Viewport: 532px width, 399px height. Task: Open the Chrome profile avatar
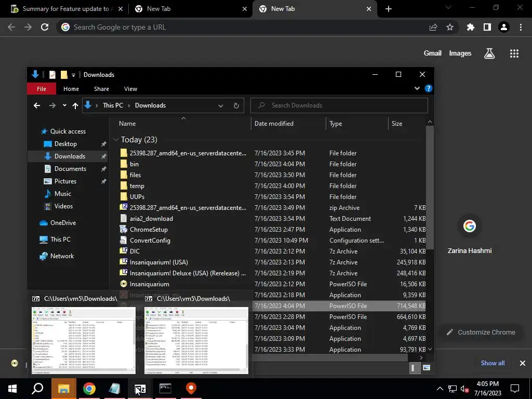504,27
